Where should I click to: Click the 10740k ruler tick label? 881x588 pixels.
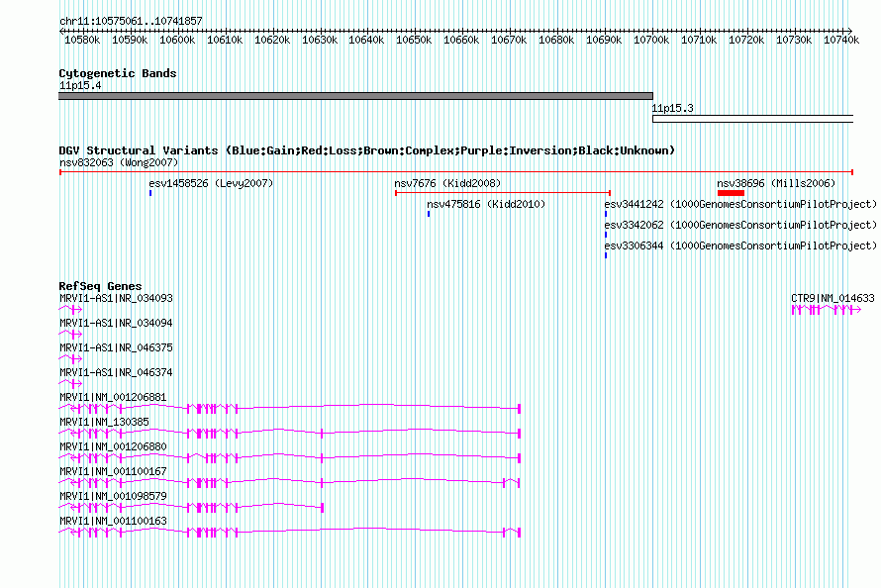(841, 40)
